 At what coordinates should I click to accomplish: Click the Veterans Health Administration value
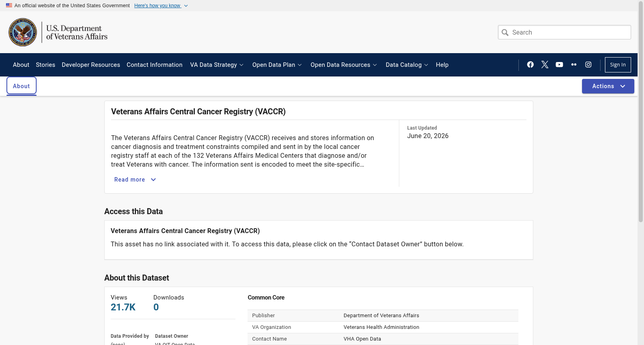pyautogui.click(x=382, y=327)
